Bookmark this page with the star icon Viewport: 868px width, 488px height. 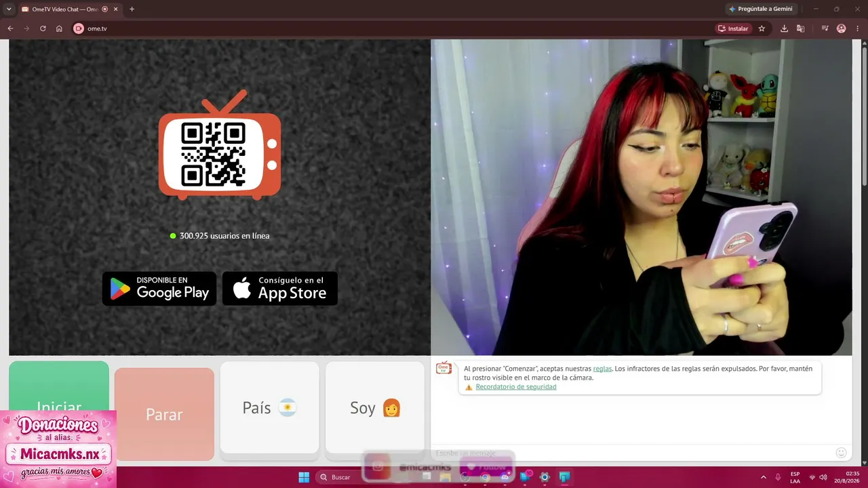762,28
